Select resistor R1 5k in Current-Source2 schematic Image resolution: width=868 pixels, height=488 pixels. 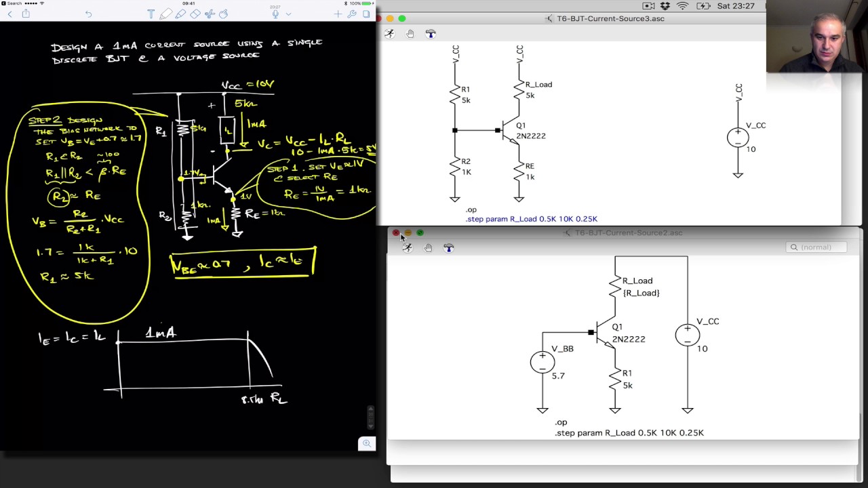point(615,380)
